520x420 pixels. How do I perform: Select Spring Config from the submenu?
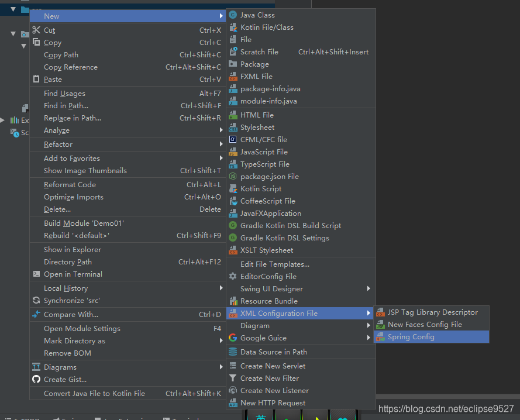pyautogui.click(x=431, y=337)
